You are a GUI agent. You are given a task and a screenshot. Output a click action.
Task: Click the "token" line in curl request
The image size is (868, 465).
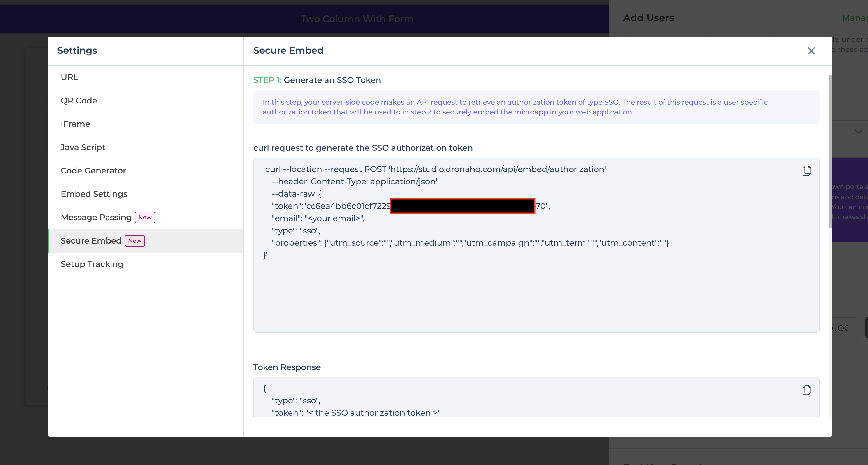pyautogui.click(x=411, y=206)
